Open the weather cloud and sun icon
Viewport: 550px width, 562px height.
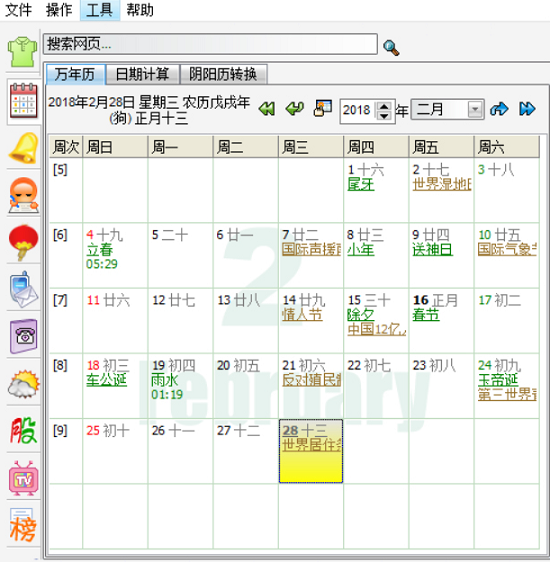click(24, 384)
